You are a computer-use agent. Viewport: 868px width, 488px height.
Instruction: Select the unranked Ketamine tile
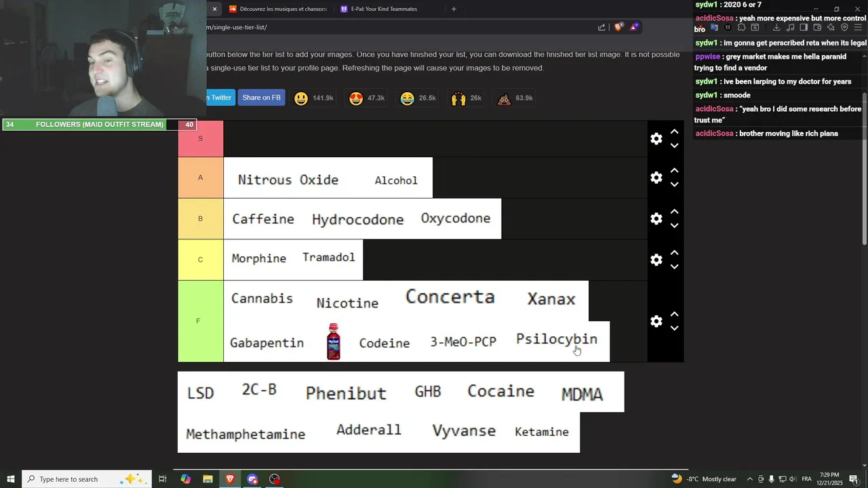pos(542,432)
